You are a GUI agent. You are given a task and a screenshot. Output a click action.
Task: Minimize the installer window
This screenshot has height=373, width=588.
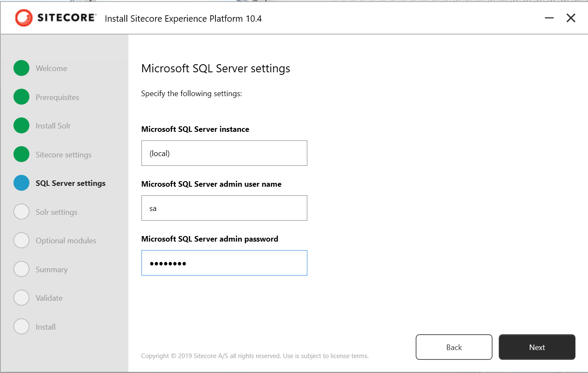(549, 18)
